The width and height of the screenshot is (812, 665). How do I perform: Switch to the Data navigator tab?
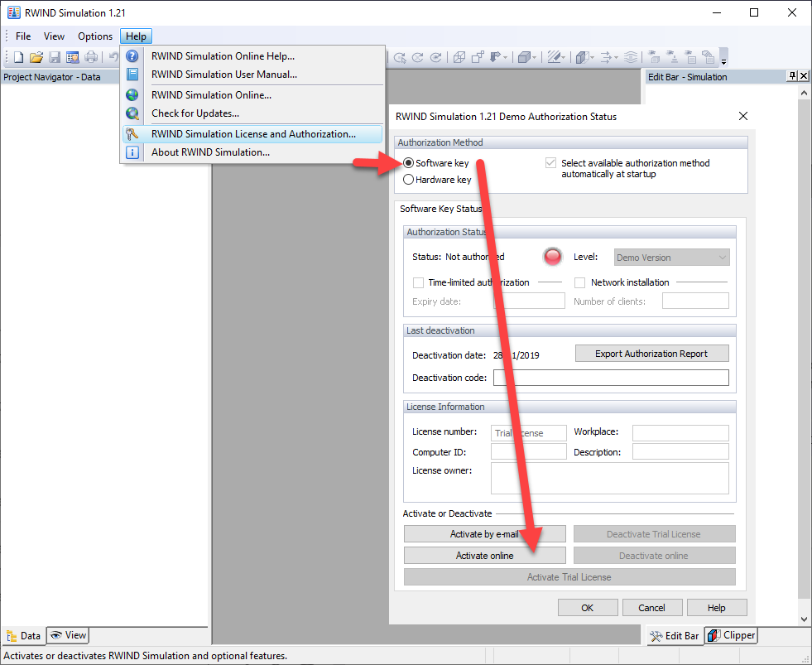click(x=23, y=636)
